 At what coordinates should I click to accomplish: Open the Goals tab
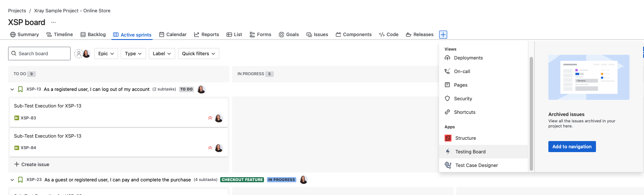(289, 34)
